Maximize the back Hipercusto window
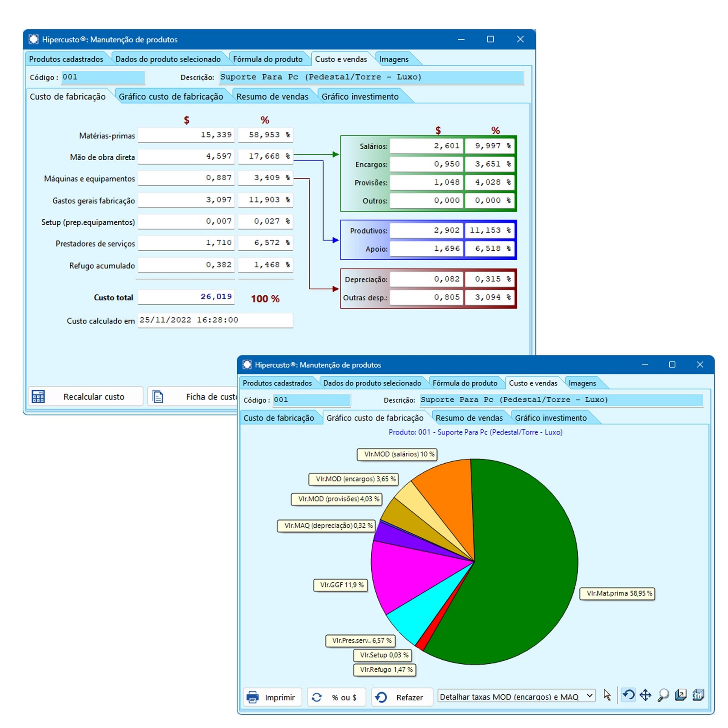728x728 pixels. [490, 39]
